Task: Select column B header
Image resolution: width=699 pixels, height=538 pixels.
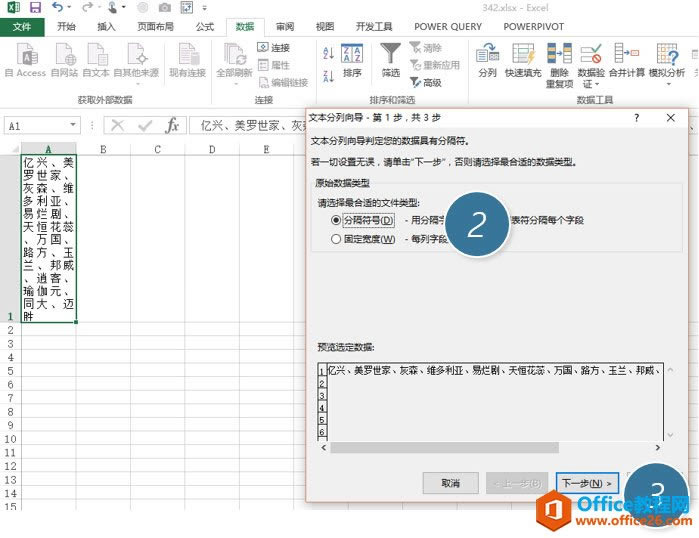Action: [x=103, y=149]
